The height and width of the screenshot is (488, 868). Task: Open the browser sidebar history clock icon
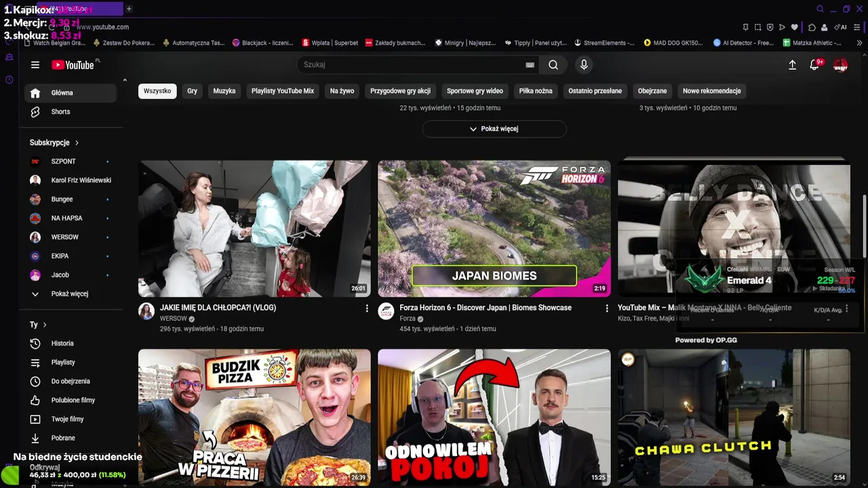pyautogui.click(x=9, y=80)
